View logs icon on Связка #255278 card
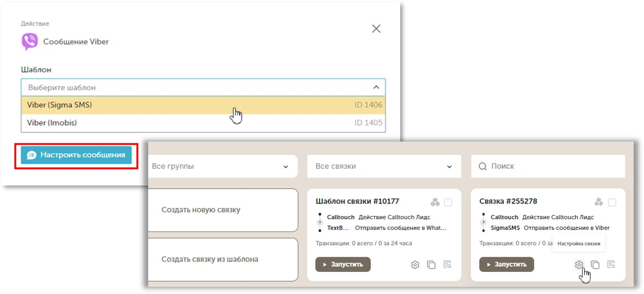 coord(611,265)
